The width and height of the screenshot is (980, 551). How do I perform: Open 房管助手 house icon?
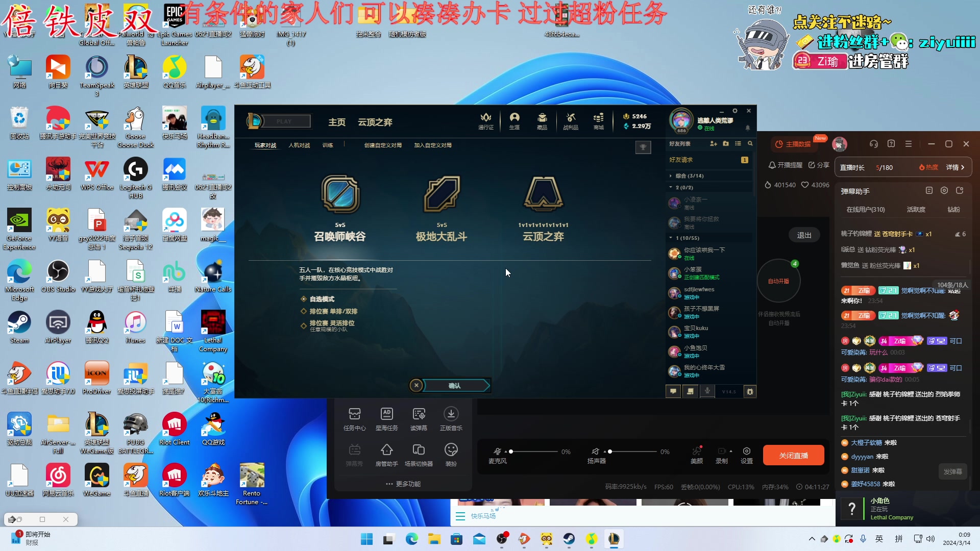[387, 455]
